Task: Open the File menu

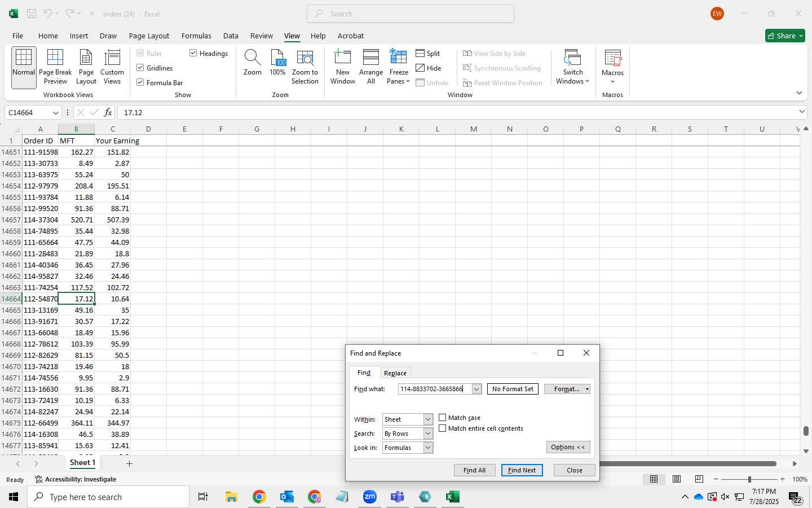Action: click(17, 36)
